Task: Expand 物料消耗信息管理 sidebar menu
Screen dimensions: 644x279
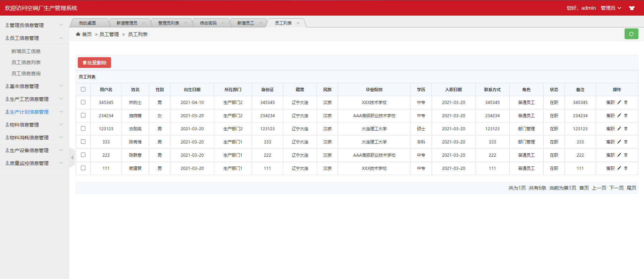Action: (34, 138)
